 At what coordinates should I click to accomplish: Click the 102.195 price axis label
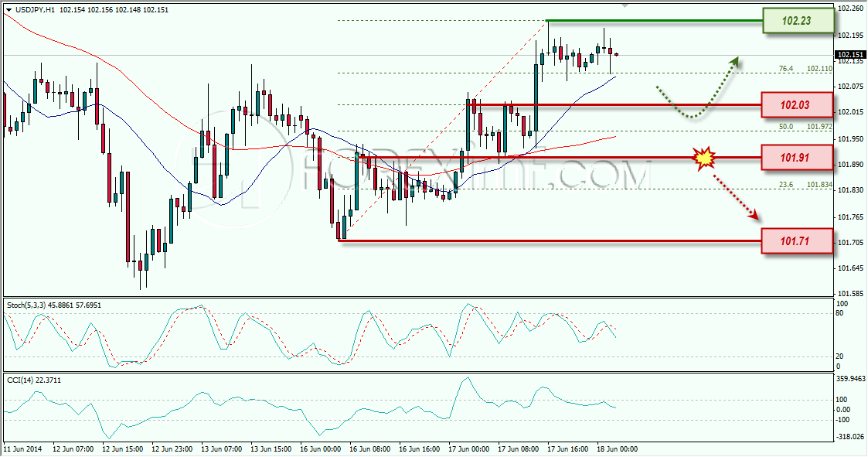[850, 36]
